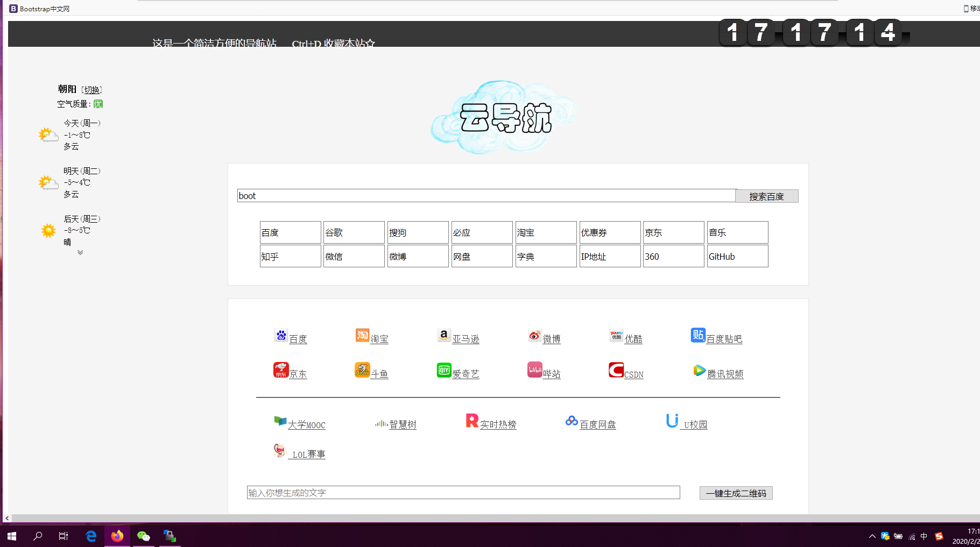Click the 百度网盘 cloud icon

point(572,421)
